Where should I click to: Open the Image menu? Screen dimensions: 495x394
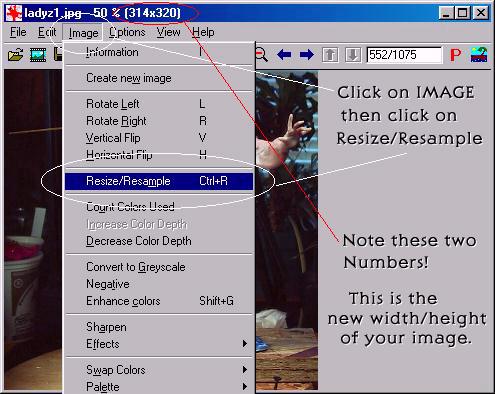tap(83, 33)
